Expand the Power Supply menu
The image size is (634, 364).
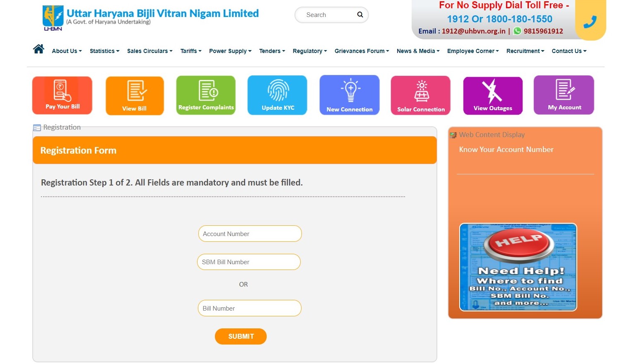(x=230, y=51)
